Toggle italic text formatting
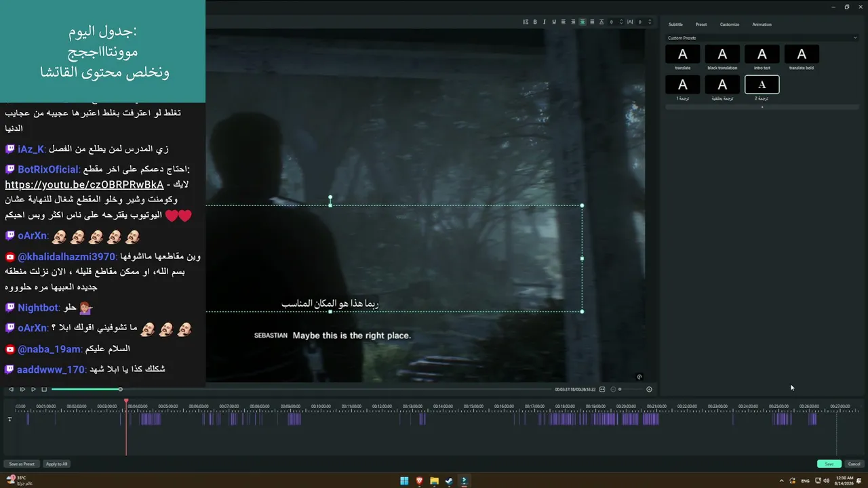Image resolution: width=868 pixels, height=488 pixels. 545,22
